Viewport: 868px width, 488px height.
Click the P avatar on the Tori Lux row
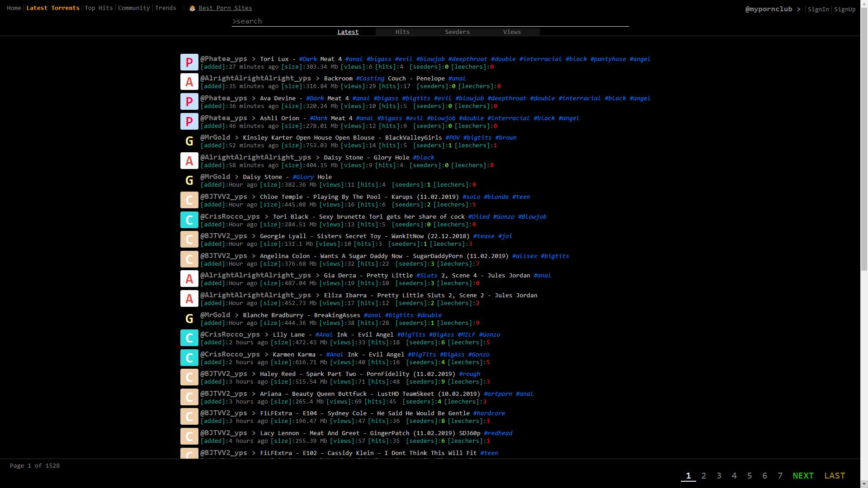[x=189, y=62]
